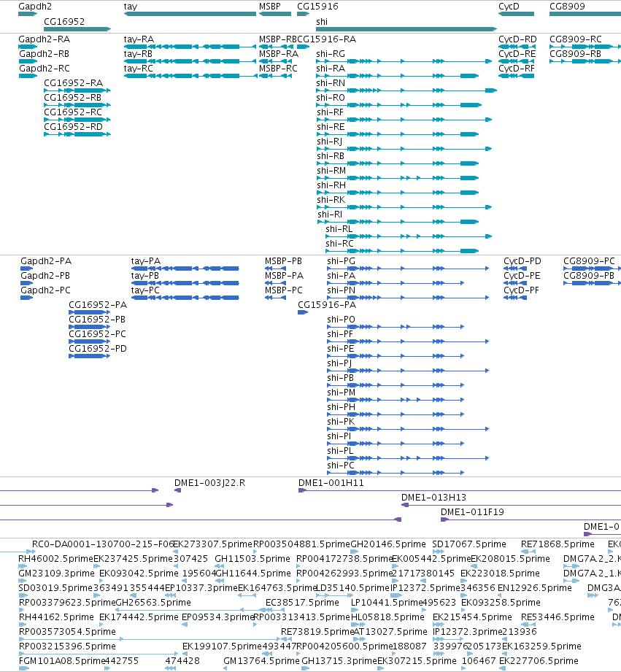Screen dimensions: 621x672
Task: Select BAC clone DME1-011F19
Action: [x=472, y=512]
